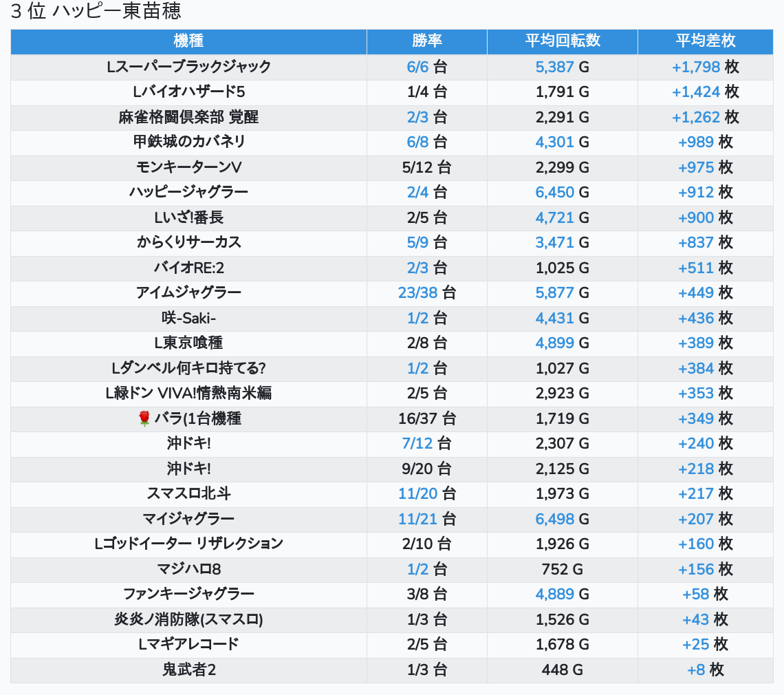Viewport: 784px width, 695px height.
Task: Select the machine name マジハロ8
Action: (x=188, y=569)
